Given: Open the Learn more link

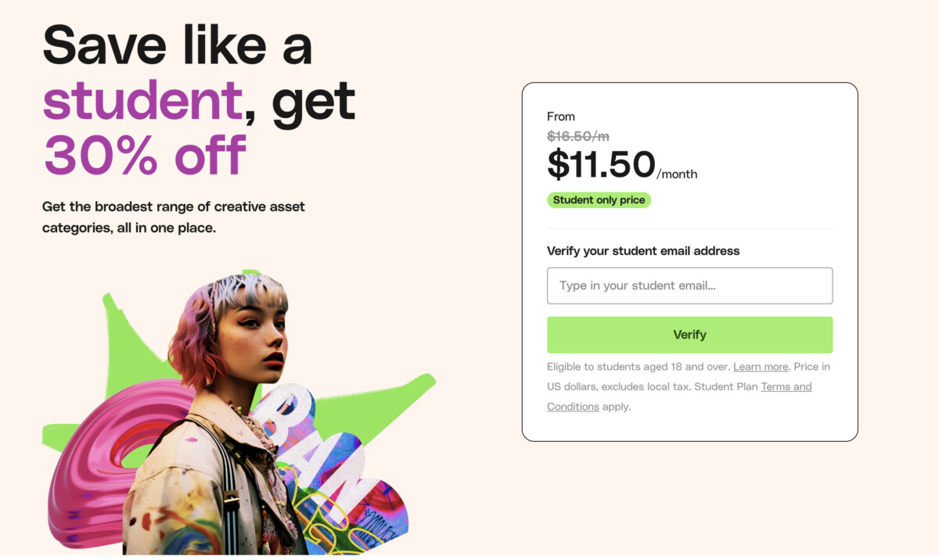Looking at the screenshot, I should point(761,367).
